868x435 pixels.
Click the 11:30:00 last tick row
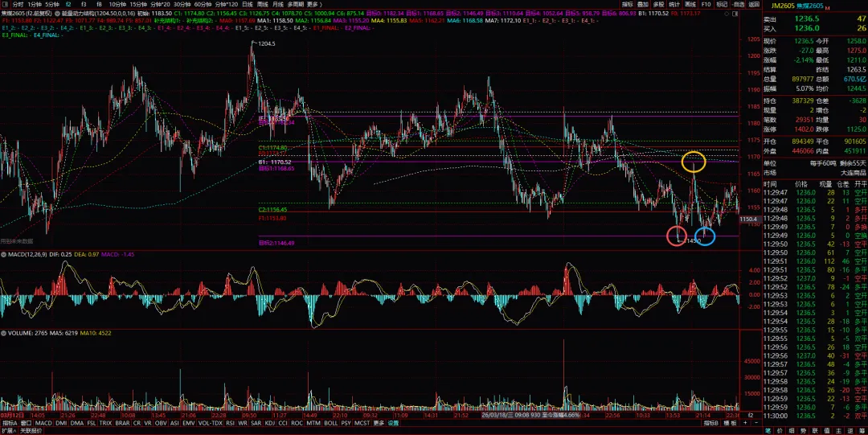pos(815,416)
